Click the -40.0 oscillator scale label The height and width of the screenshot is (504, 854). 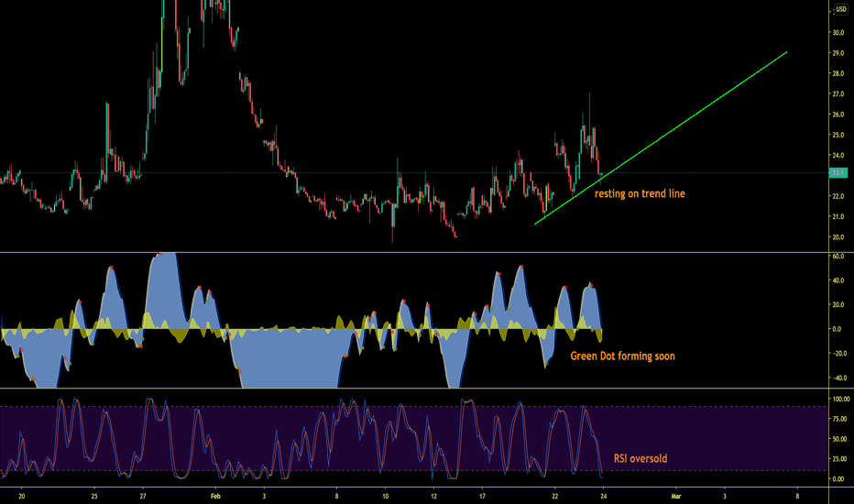point(838,378)
